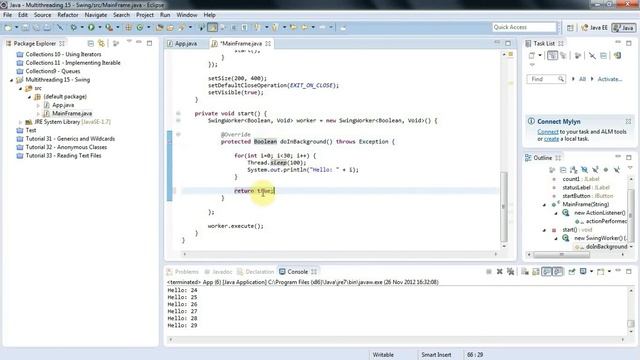
Task: Open the Navigate menu
Action: point(96,15)
